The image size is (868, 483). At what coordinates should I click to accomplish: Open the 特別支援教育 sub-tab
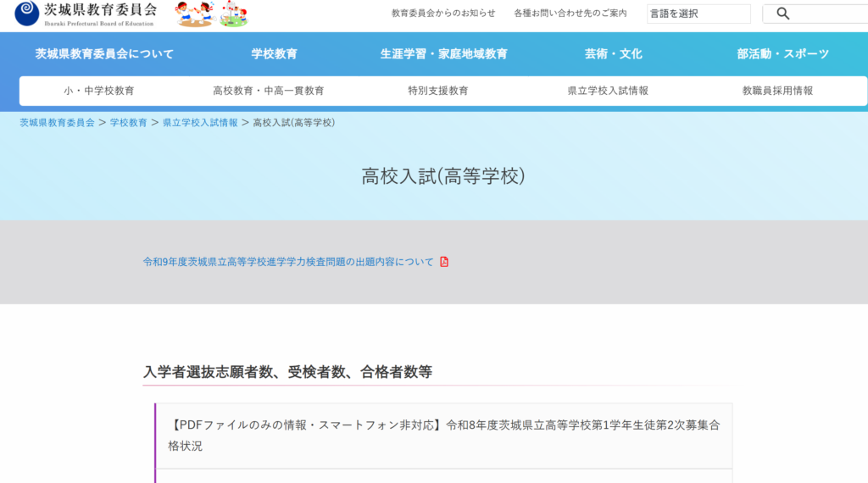pos(438,91)
